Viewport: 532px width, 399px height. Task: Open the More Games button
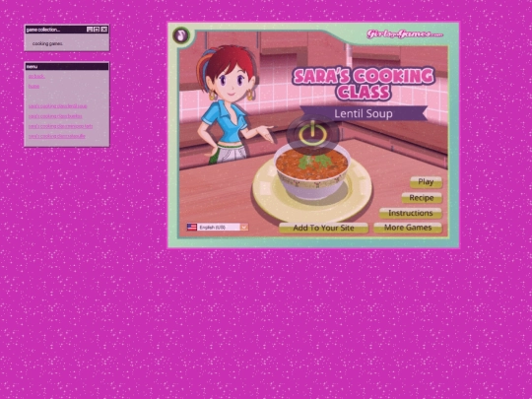[x=408, y=228]
